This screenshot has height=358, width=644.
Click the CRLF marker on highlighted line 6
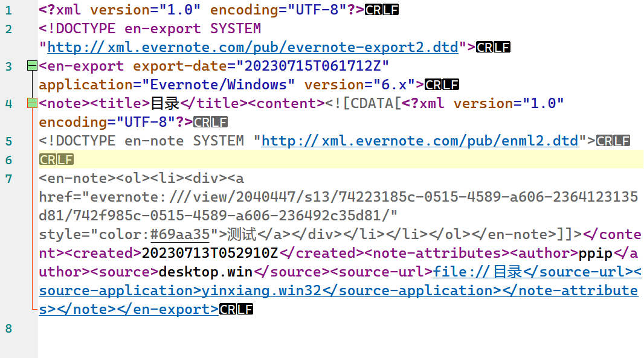[x=56, y=160]
